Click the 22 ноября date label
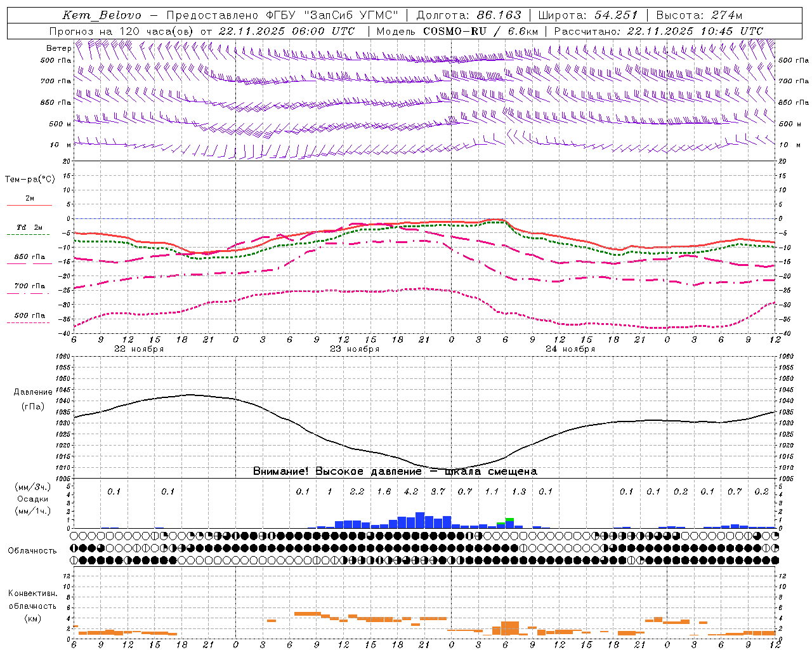Viewport: 812px width, 650px height. (x=139, y=349)
